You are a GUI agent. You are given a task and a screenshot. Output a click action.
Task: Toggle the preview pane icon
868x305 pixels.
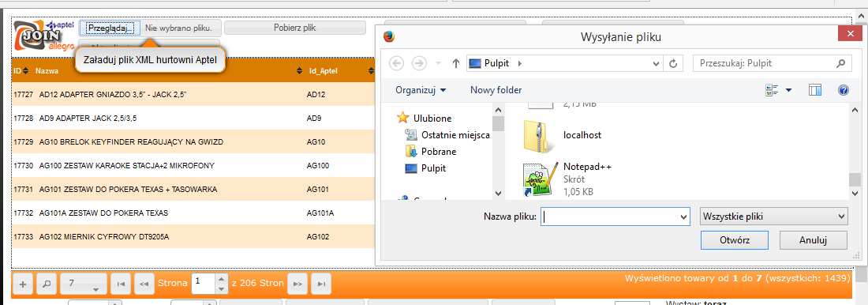815,90
